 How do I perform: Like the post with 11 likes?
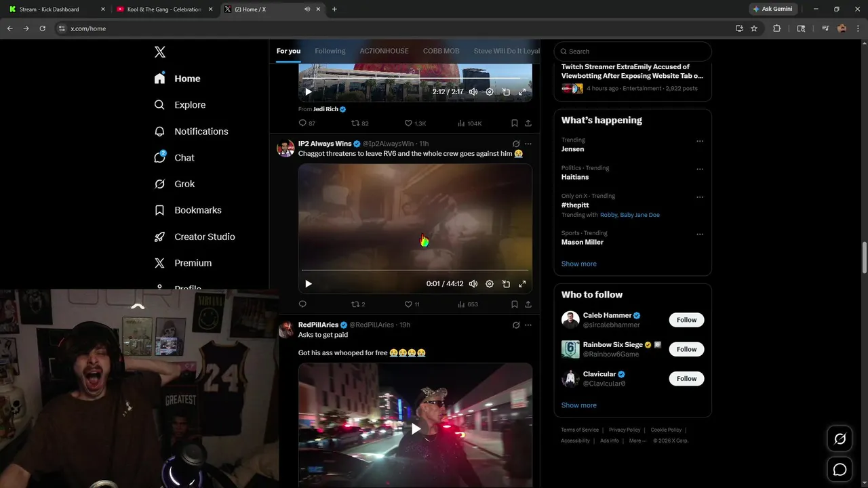[x=412, y=304]
